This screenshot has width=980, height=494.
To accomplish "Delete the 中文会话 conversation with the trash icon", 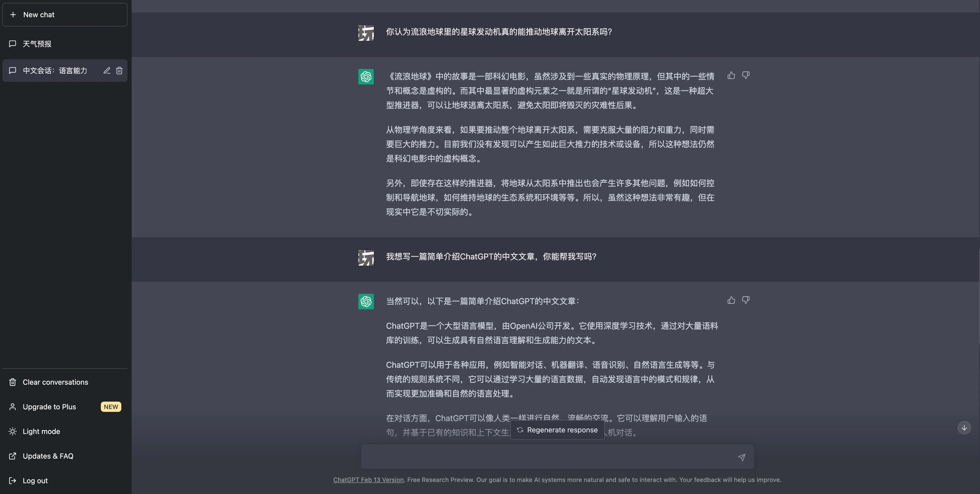I will (119, 70).
